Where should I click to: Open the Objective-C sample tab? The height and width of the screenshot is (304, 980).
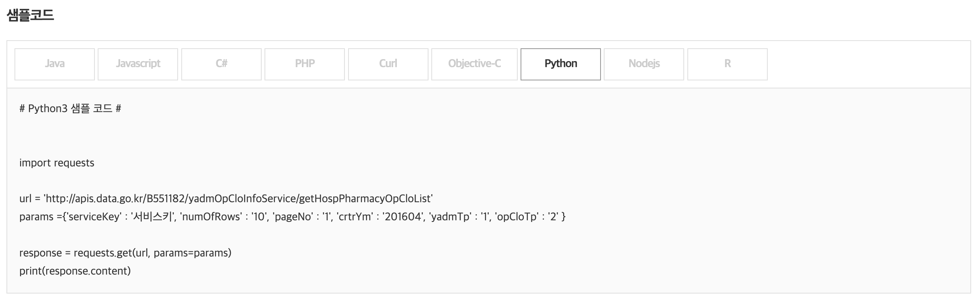pos(474,64)
